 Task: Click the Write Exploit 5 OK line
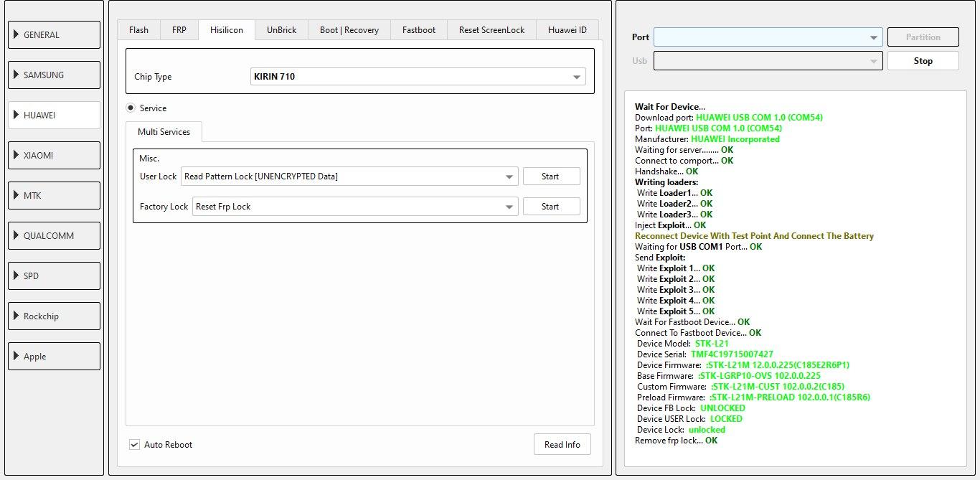pos(676,311)
